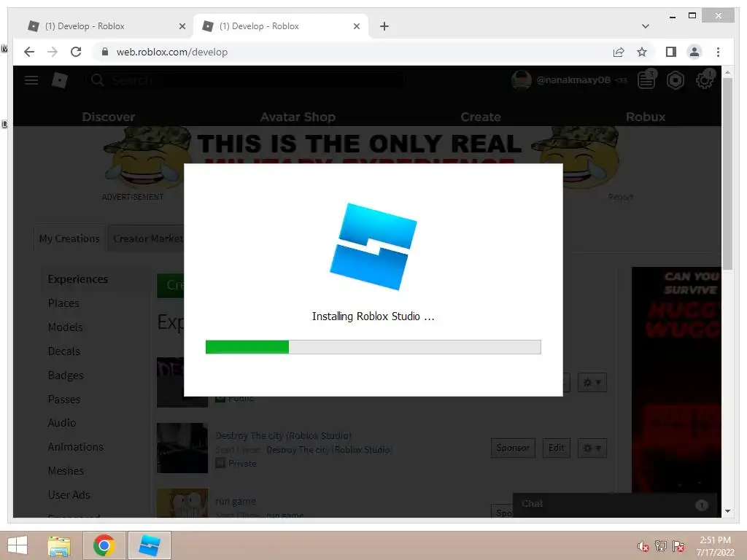The image size is (747, 560).
Task: Open the Chat panel bar
Action: point(614,505)
